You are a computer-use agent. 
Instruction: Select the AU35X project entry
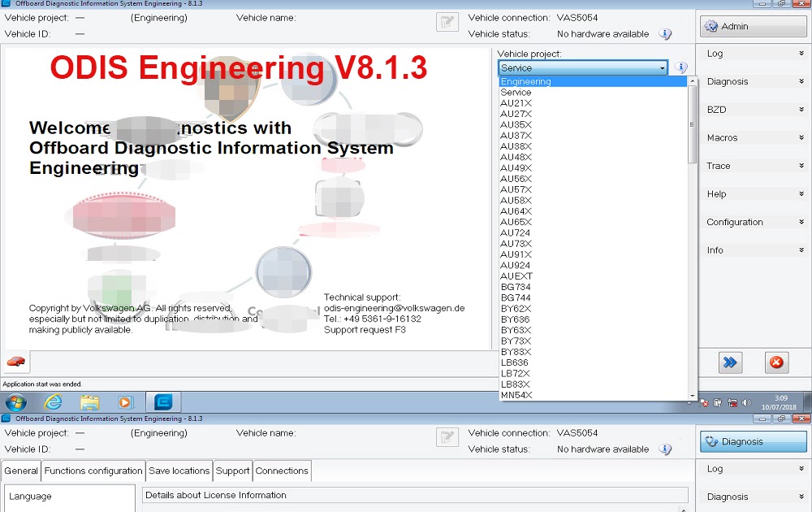point(593,125)
